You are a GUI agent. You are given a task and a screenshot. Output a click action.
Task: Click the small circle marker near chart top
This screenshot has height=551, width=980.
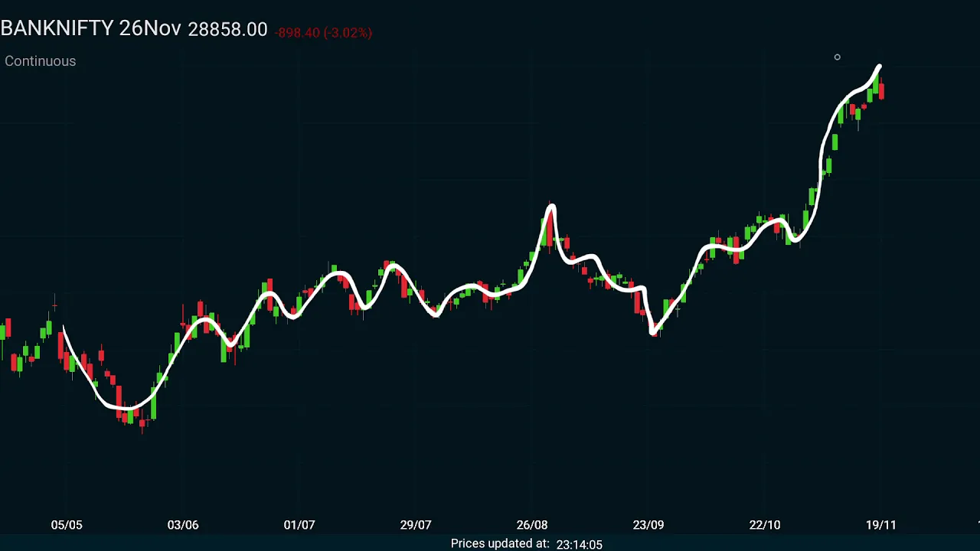tap(837, 57)
